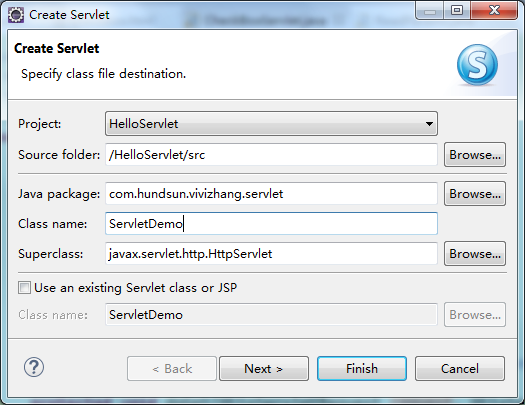Click the disabled Back button
This screenshot has height=405, width=525.
(172, 369)
